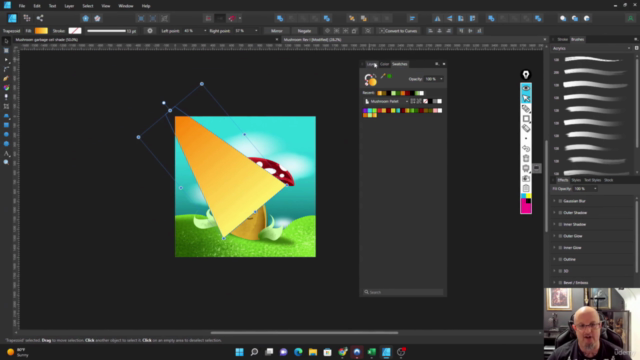Image resolution: width=640 pixels, height=360 pixels.
Task: Adjust the stroke width slider
Action: point(106,31)
